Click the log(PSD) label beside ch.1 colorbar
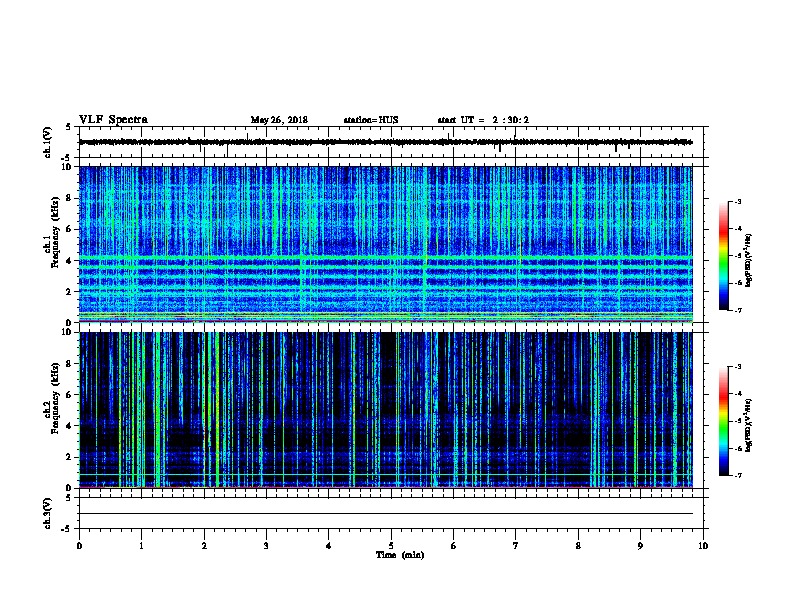The width and height of the screenshot is (792, 612). (748, 260)
